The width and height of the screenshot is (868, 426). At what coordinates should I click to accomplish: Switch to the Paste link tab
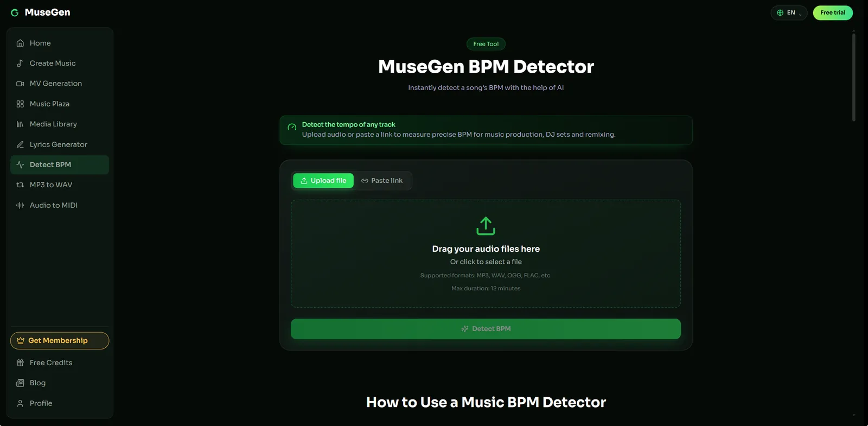point(382,181)
